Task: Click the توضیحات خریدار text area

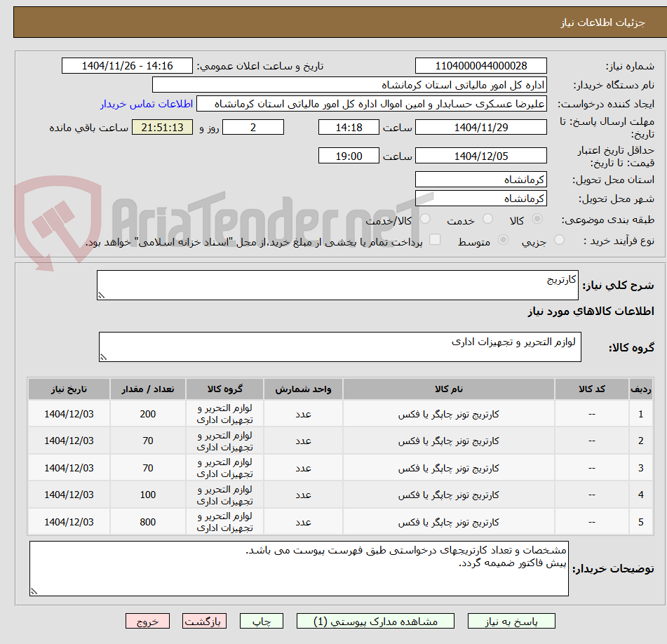Action: pos(299,568)
